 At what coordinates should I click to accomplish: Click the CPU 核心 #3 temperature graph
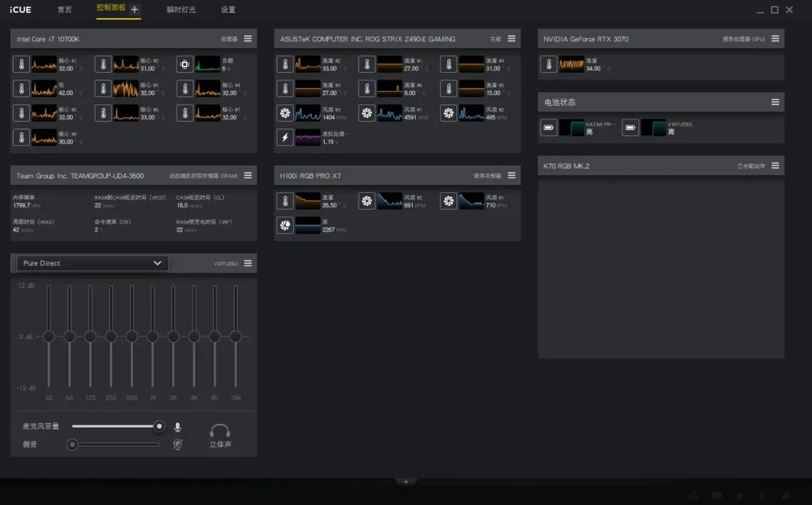[126, 89]
